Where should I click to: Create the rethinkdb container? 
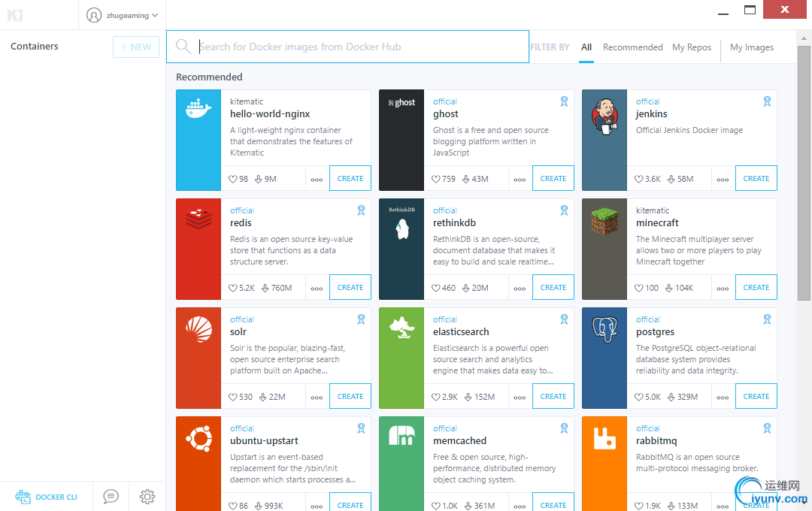[x=553, y=287]
